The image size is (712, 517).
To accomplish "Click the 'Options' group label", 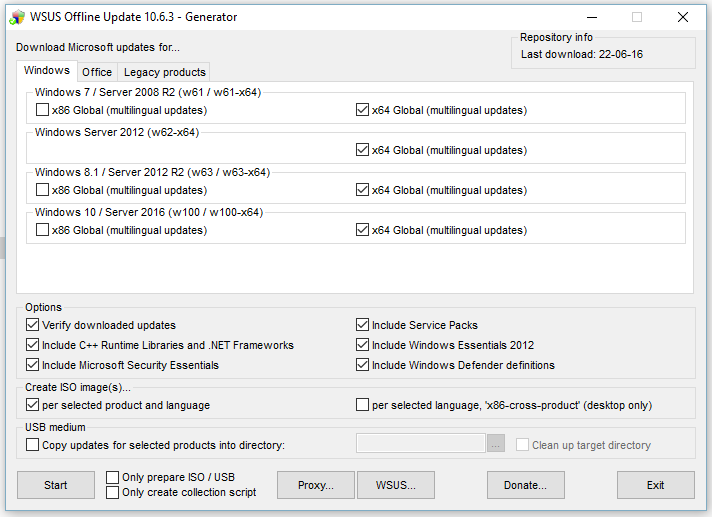I will [x=43, y=307].
